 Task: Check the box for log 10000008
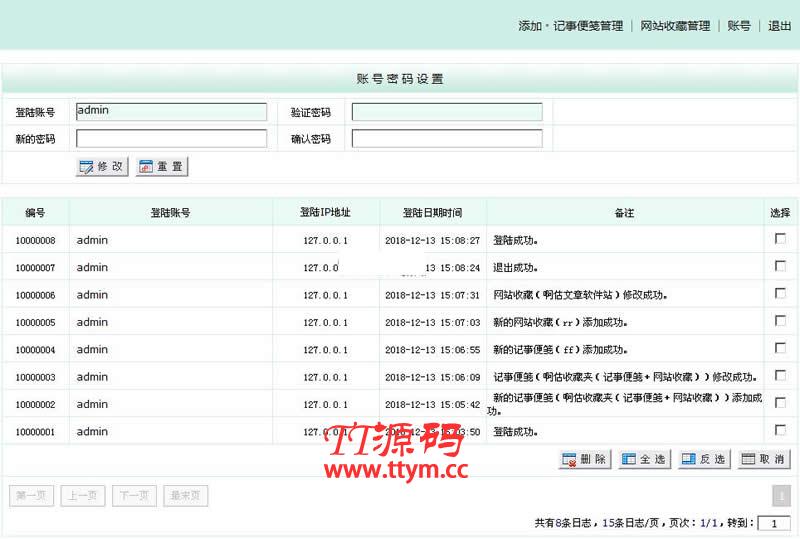[x=780, y=238]
